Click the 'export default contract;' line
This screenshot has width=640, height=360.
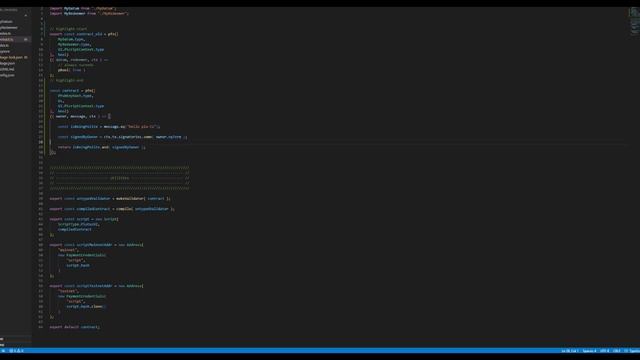coord(75,327)
